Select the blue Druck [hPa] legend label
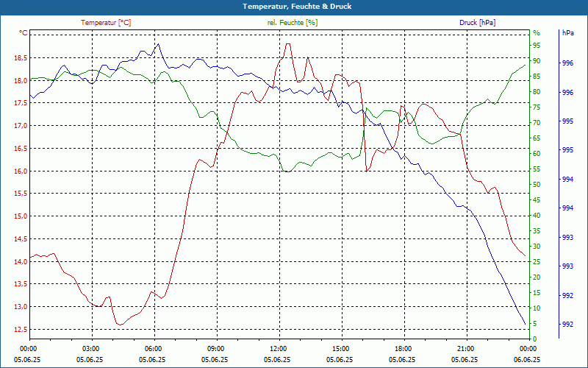The image size is (588, 368). [477, 23]
